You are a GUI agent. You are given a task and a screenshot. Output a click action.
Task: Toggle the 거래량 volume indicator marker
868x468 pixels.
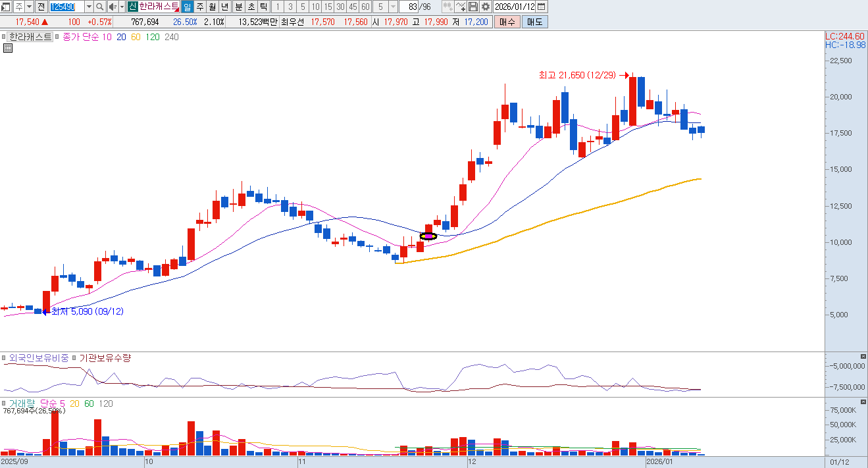[x=5, y=403]
